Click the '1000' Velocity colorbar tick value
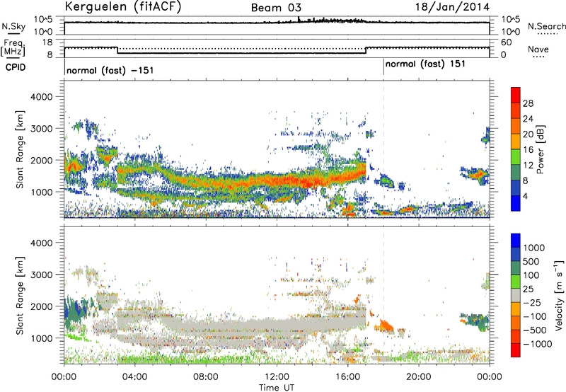566x392 pixels. [534, 248]
